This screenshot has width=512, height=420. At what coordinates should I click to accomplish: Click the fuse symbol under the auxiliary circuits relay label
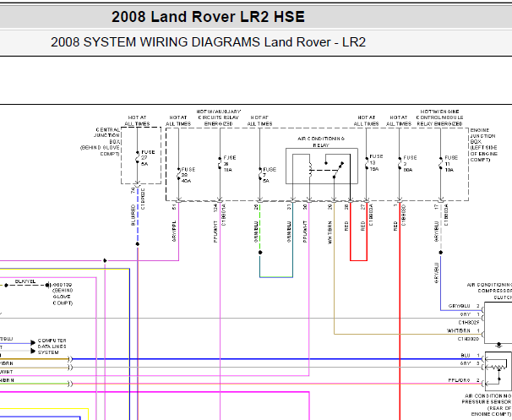pyautogui.click(x=220, y=163)
